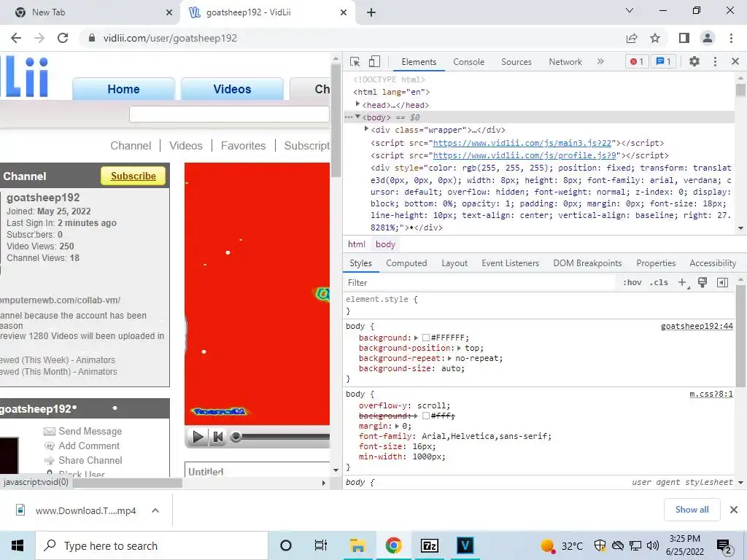Bookmark this page star icon
Screen dimensions: 747x560
tap(655, 38)
